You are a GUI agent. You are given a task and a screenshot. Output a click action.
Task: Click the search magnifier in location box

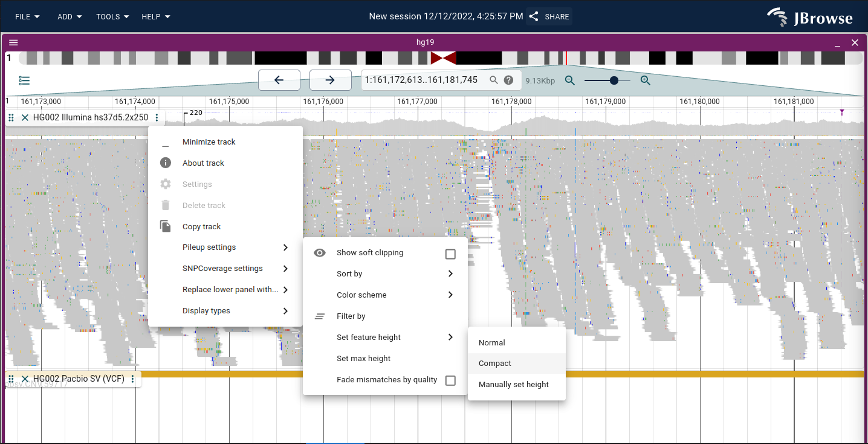[x=494, y=80]
